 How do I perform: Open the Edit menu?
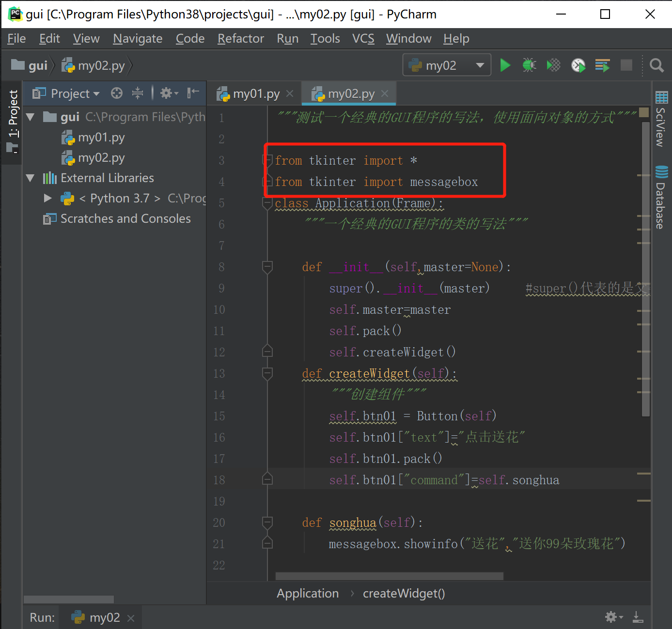pyautogui.click(x=49, y=38)
